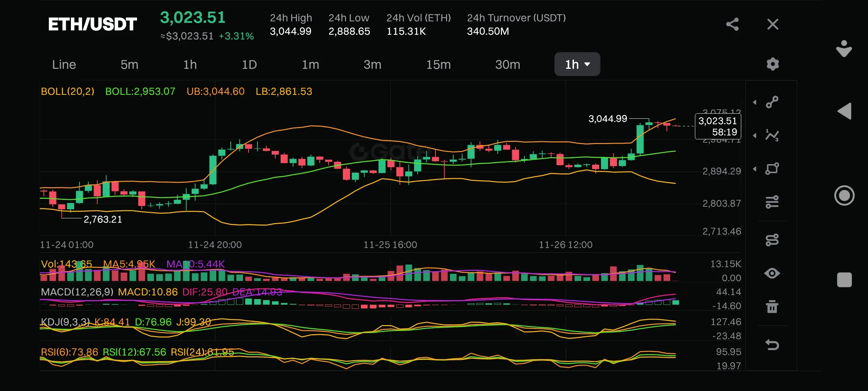868x391 pixels.
Task: Click the undo arrow icon
Action: pos(772,344)
